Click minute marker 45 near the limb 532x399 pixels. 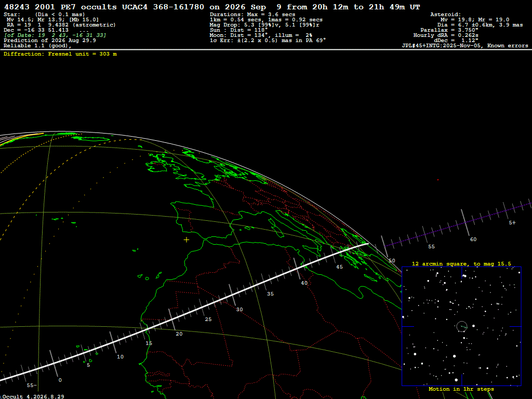point(340,267)
